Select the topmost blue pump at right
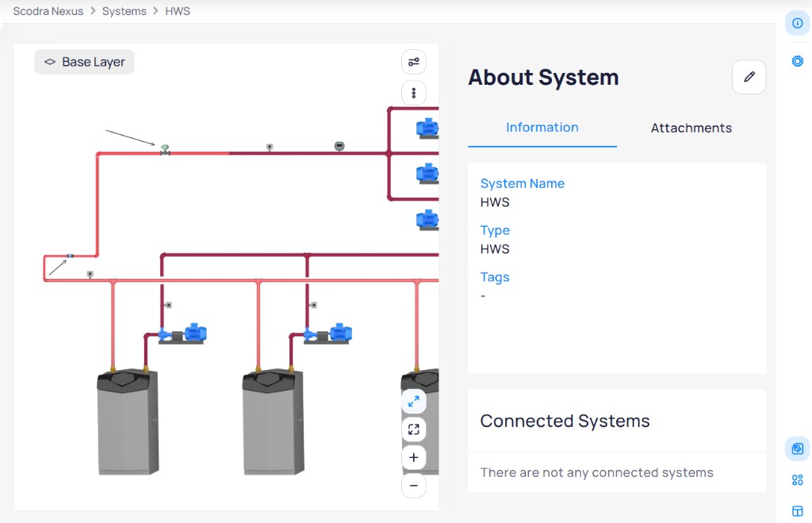This screenshot has height=523, width=812. pos(427,128)
